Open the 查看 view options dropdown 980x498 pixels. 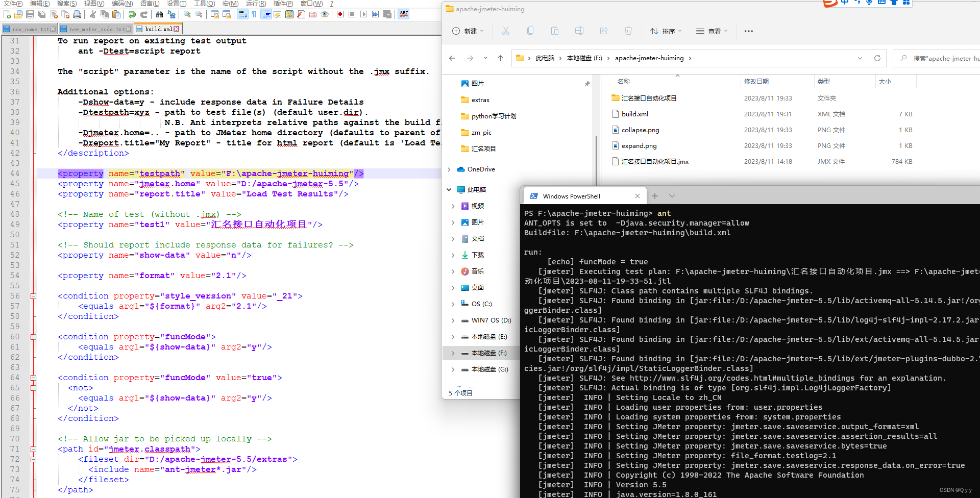[x=712, y=31]
